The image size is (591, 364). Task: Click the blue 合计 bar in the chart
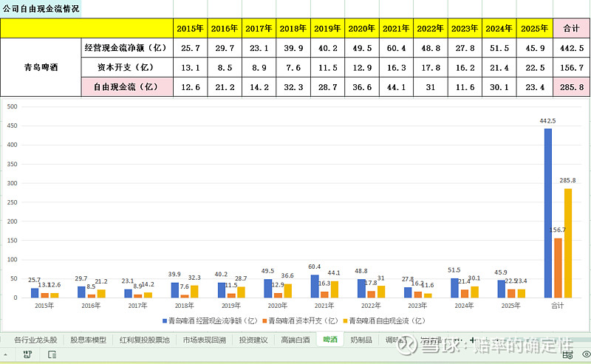tap(548, 213)
